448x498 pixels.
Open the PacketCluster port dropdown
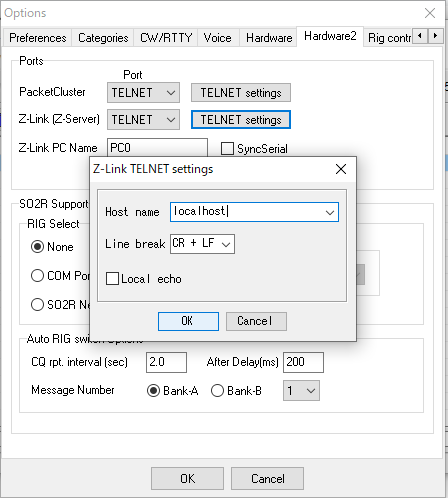(143, 93)
